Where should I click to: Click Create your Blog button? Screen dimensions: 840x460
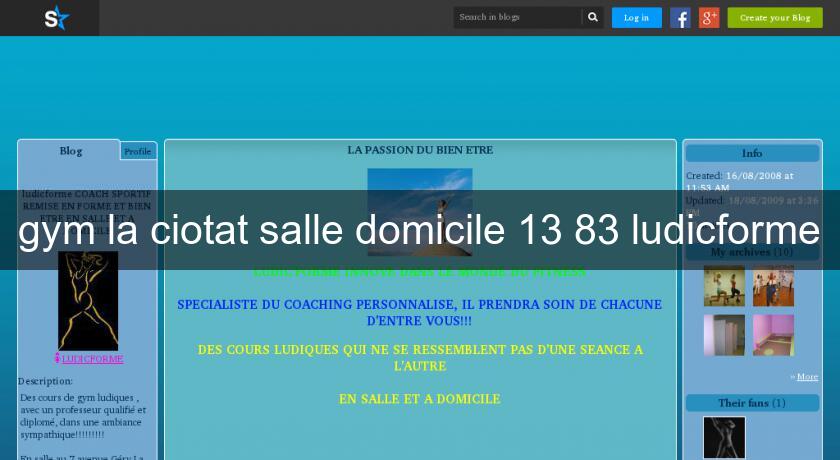775,18
